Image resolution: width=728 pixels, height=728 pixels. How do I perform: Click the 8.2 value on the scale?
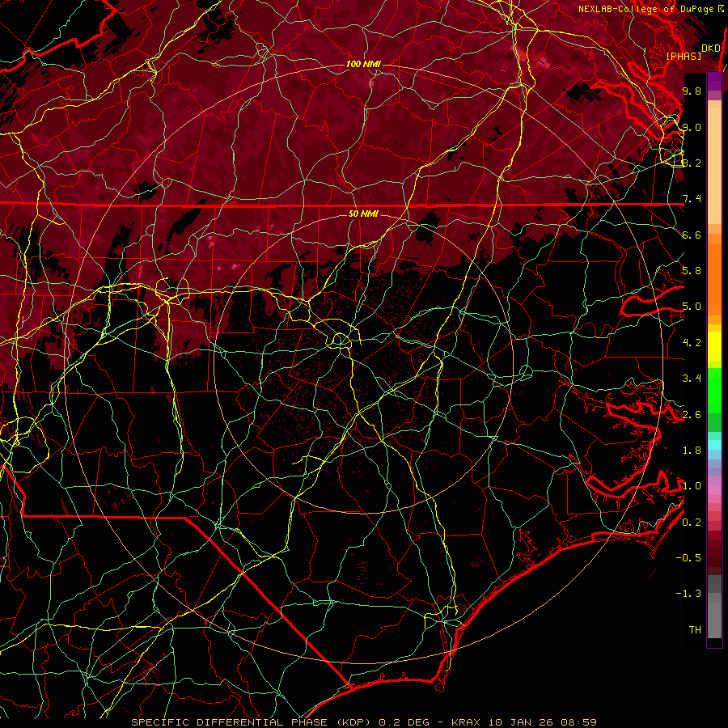(x=692, y=163)
